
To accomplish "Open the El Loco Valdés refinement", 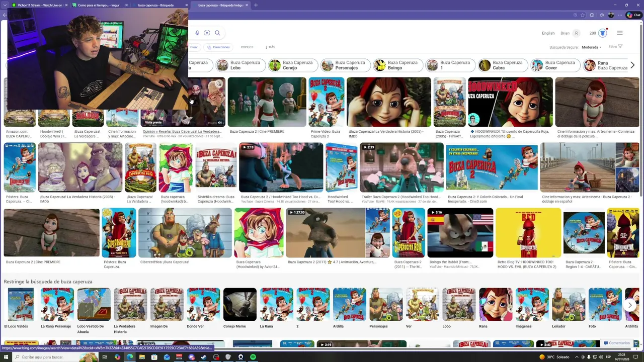I will point(21,308).
